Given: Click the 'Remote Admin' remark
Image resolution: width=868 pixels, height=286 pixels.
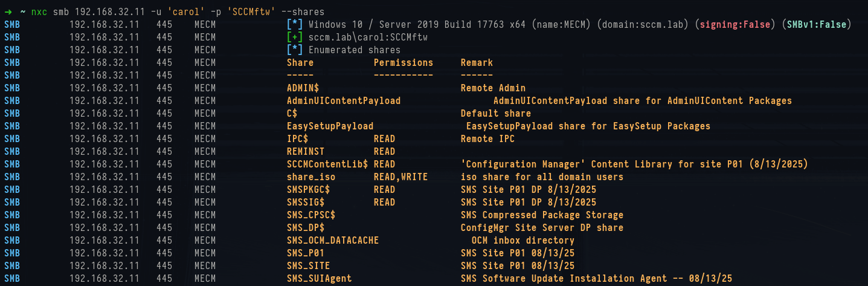Looking at the screenshot, I should click(493, 88).
